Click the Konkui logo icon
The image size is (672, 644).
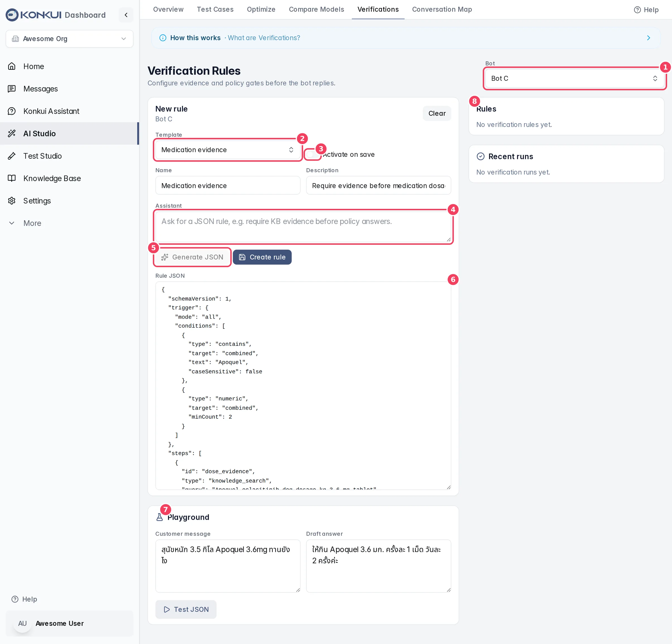(x=12, y=15)
